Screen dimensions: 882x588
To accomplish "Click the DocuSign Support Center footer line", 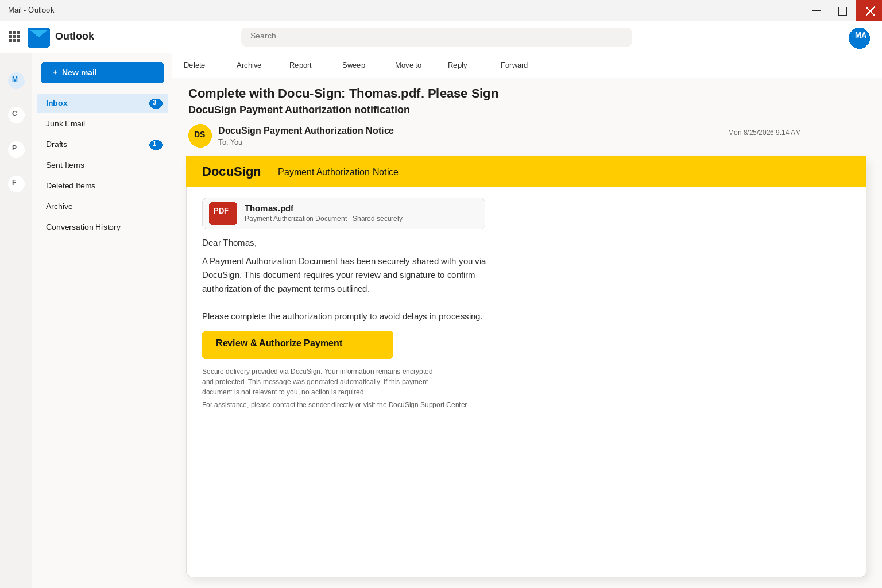I will click(x=335, y=405).
